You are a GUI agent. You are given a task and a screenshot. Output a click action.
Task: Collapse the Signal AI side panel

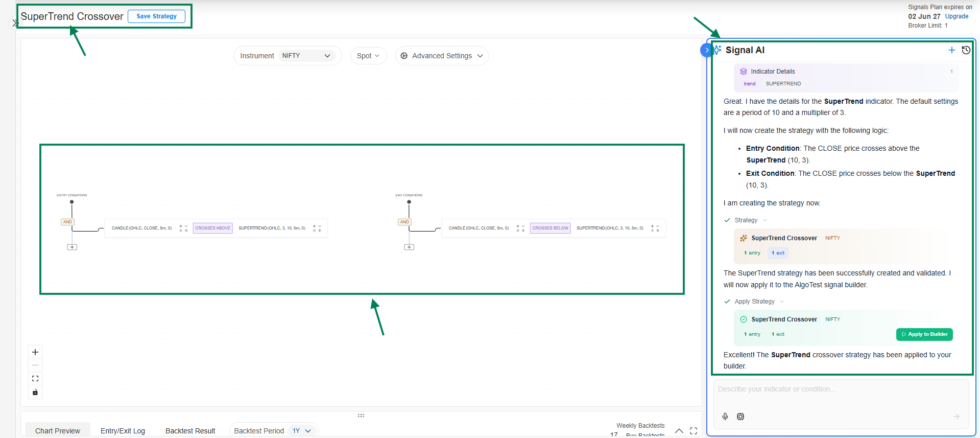coord(706,50)
